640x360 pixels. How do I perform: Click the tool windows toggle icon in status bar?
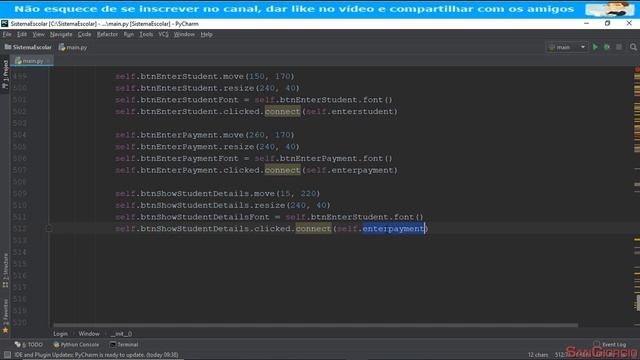pyautogui.click(x=7, y=355)
